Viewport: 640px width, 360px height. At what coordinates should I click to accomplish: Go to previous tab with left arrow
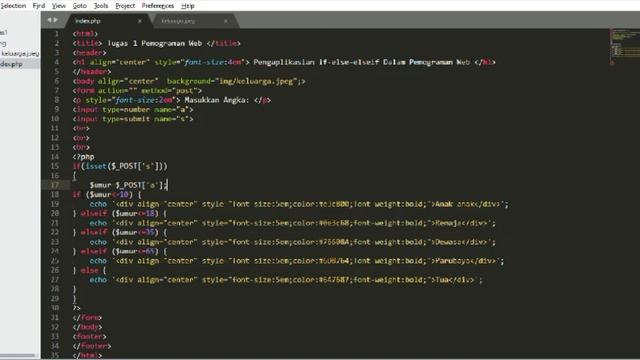tap(49, 20)
